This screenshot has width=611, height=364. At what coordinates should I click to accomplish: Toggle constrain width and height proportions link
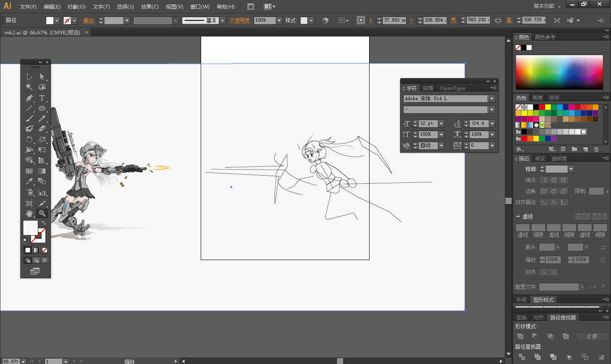click(498, 20)
